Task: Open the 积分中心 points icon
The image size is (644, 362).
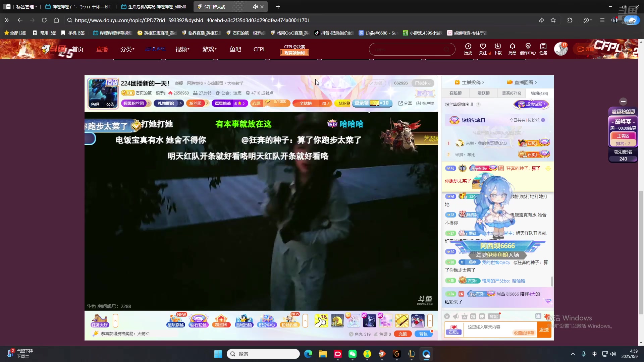Action: 267,321
